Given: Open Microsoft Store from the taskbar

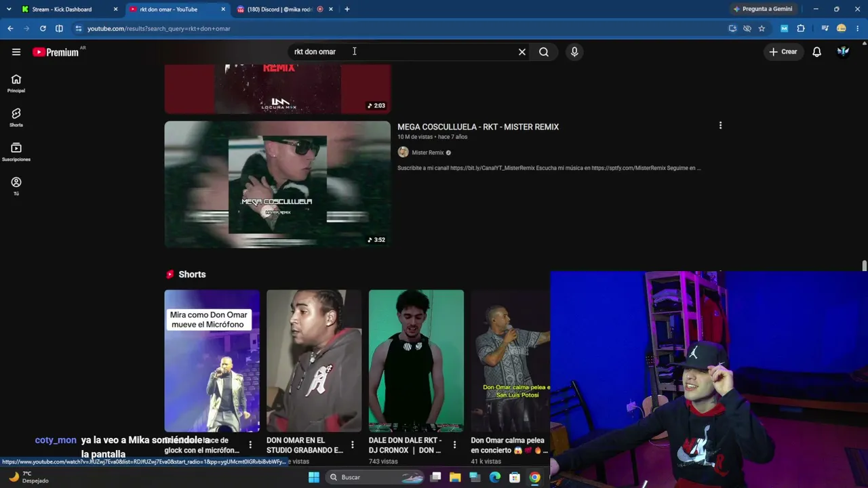Looking at the screenshot, I should 515,477.
